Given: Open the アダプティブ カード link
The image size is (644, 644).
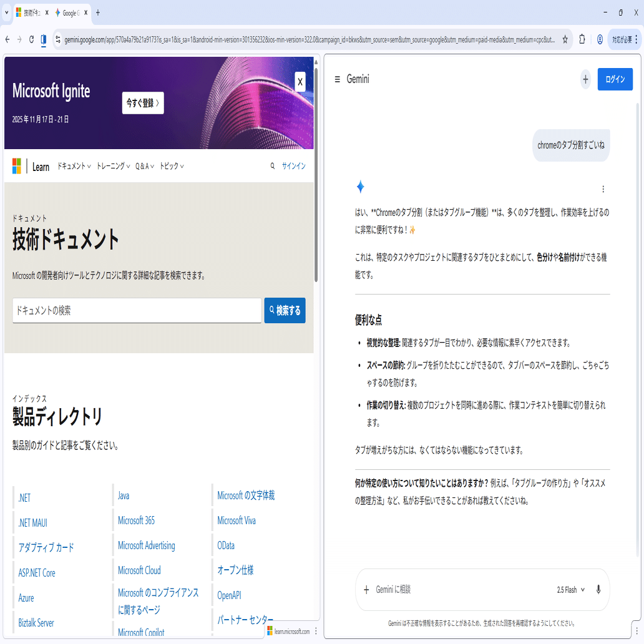Looking at the screenshot, I should click(46, 547).
